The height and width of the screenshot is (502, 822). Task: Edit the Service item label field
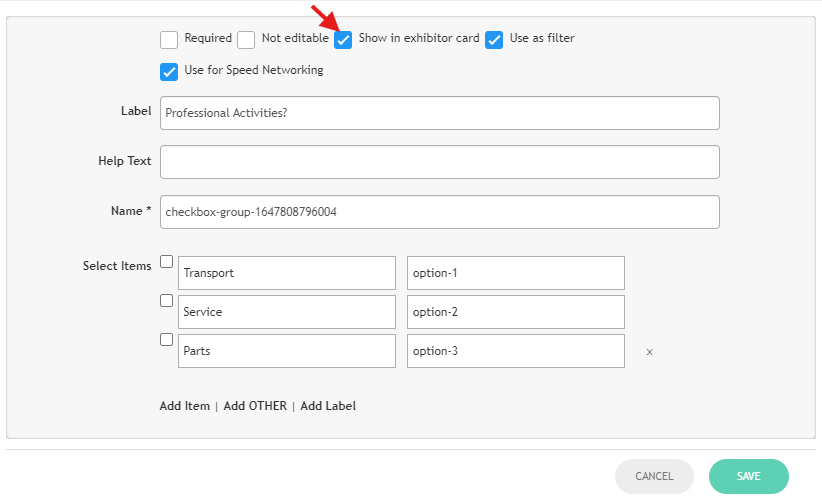click(x=287, y=312)
